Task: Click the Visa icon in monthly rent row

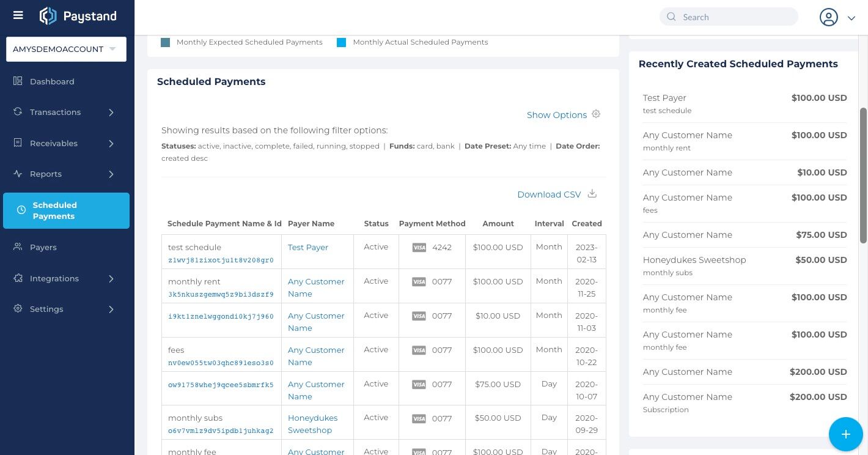Action: coord(419,282)
